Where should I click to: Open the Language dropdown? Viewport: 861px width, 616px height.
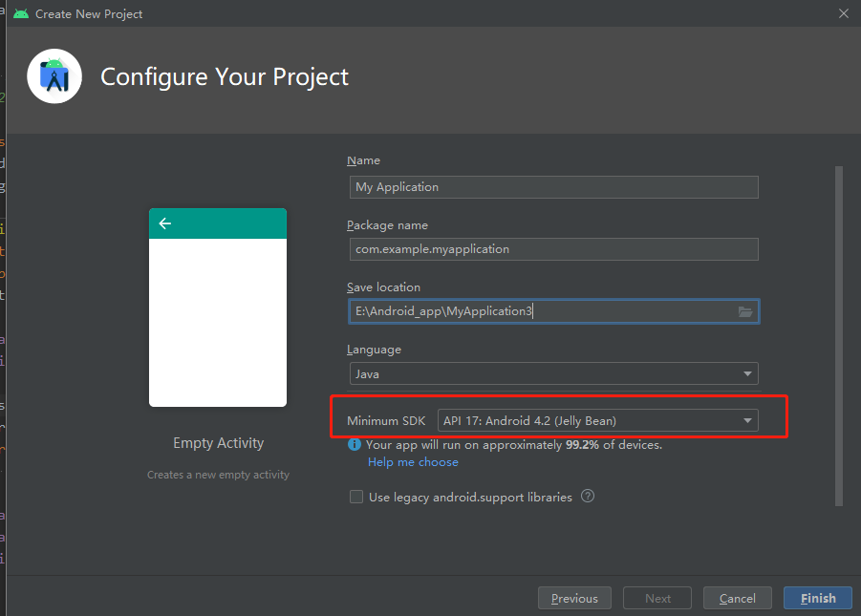[553, 372]
